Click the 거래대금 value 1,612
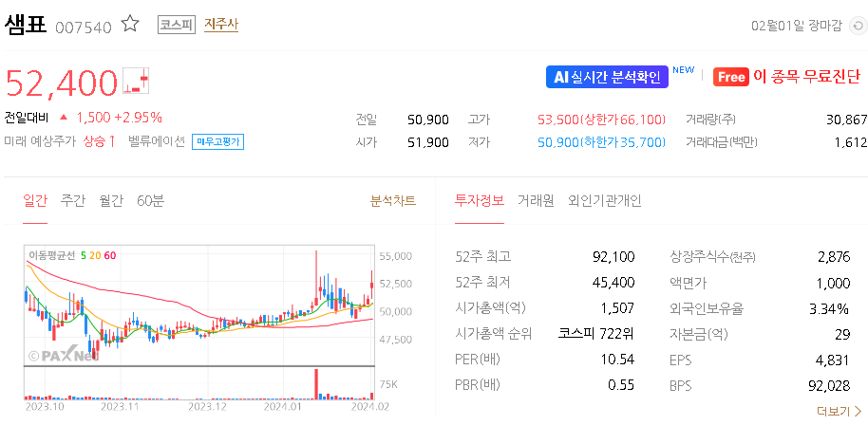Screen dimensions: 868x425 pos(850,142)
